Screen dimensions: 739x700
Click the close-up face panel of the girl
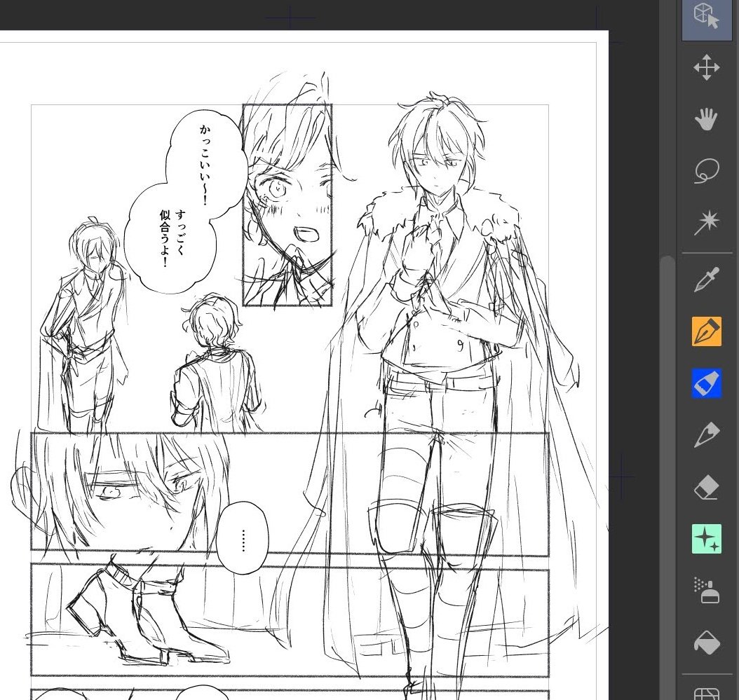[287, 205]
